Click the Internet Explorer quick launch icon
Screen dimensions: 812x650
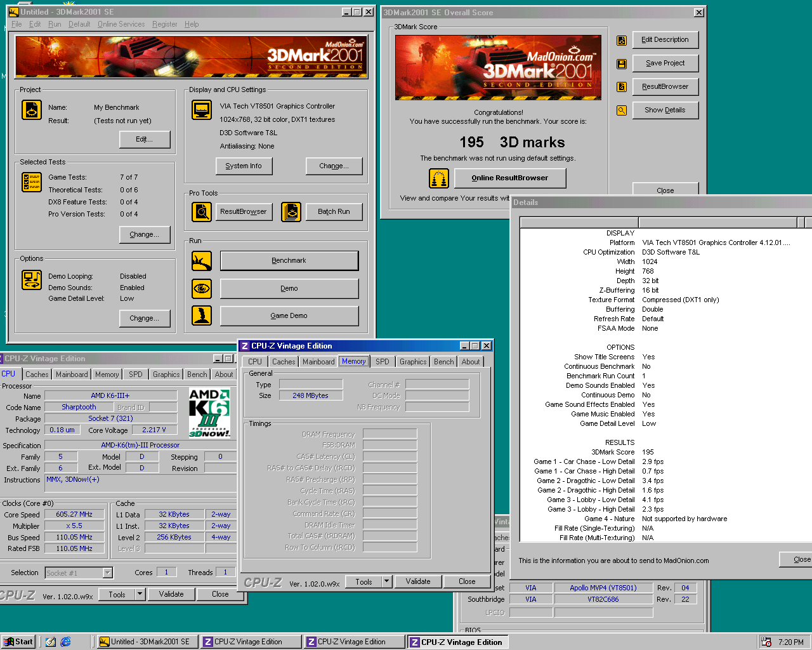coord(65,642)
